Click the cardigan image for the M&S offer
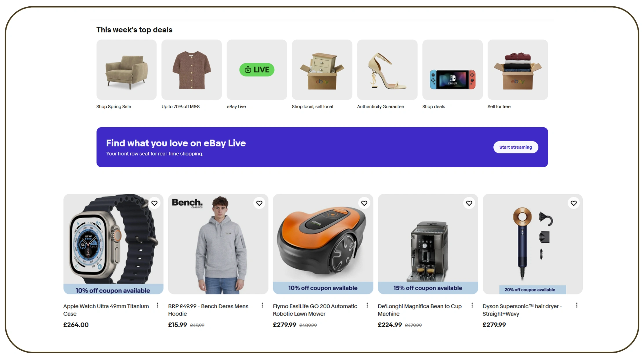The image size is (644, 359). [x=191, y=69]
